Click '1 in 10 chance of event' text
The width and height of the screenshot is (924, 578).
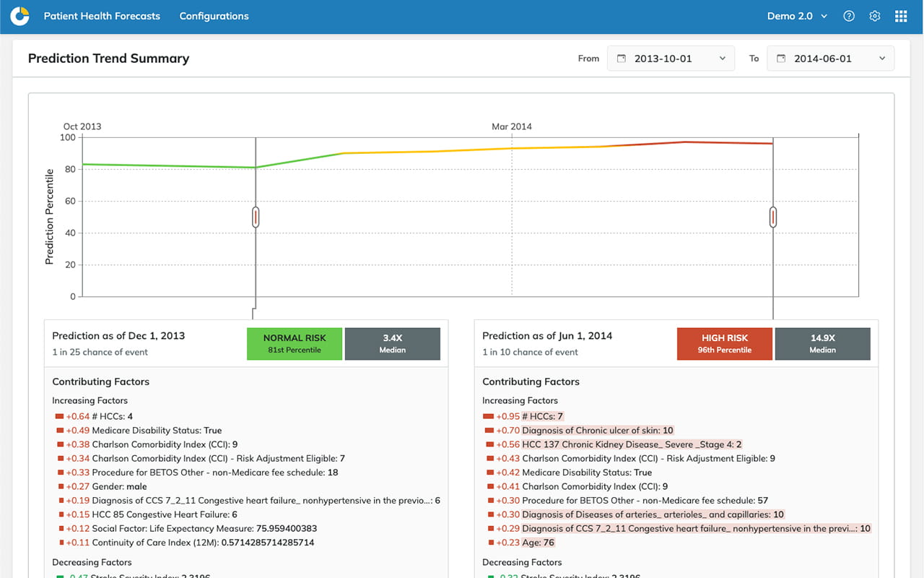(531, 353)
